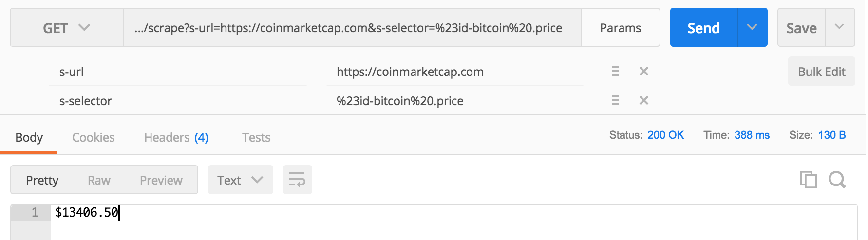The width and height of the screenshot is (868, 240).
Task: Click drag handle icon for s-url row
Action: click(x=615, y=72)
